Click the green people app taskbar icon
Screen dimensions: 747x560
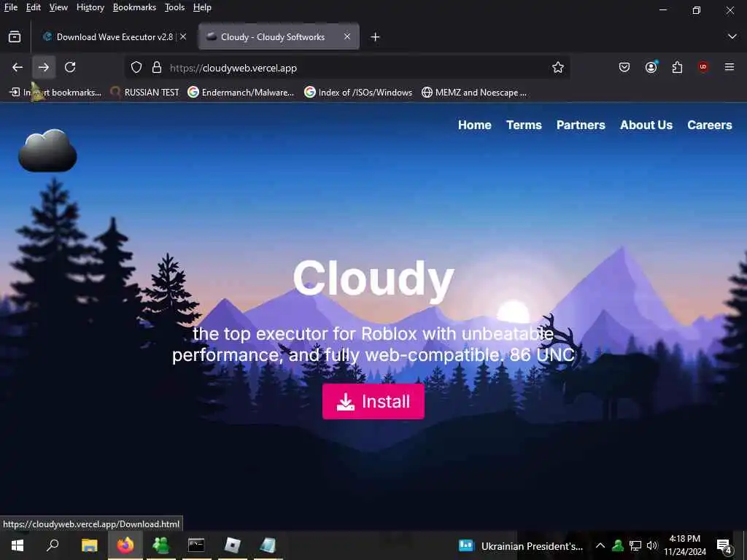click(161, 545)
